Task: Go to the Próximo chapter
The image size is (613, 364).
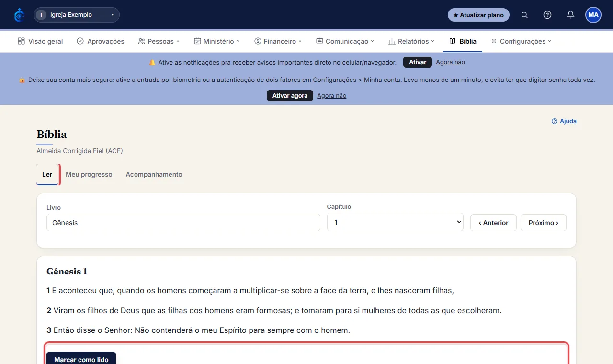Action: click(x=544, y=223)
